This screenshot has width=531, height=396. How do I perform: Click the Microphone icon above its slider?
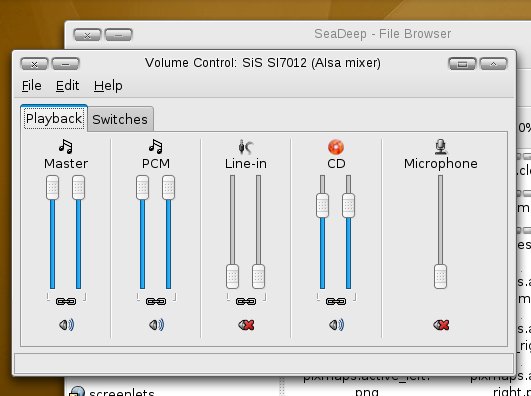coord(441,147)
